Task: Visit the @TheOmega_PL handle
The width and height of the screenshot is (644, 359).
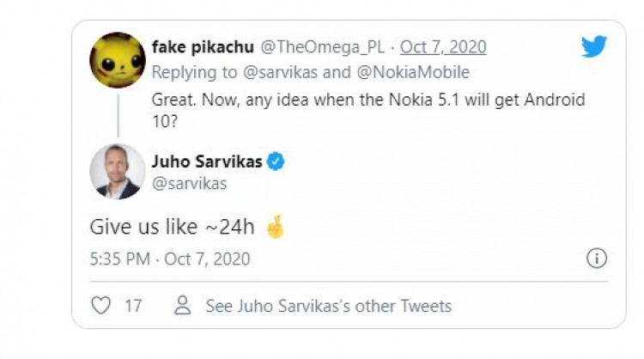Action: tap(322, 47)
